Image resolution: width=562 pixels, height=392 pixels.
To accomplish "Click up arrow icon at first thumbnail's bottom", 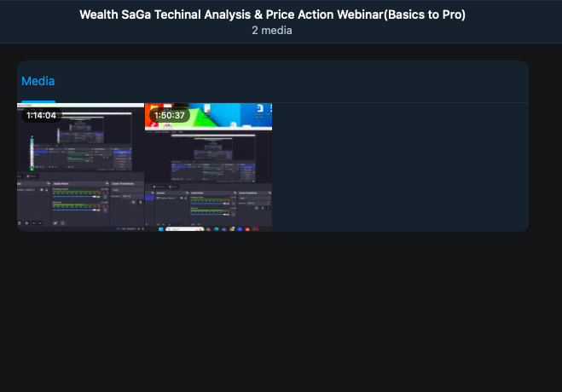I will pyautogui.click(x=34, y=223).
